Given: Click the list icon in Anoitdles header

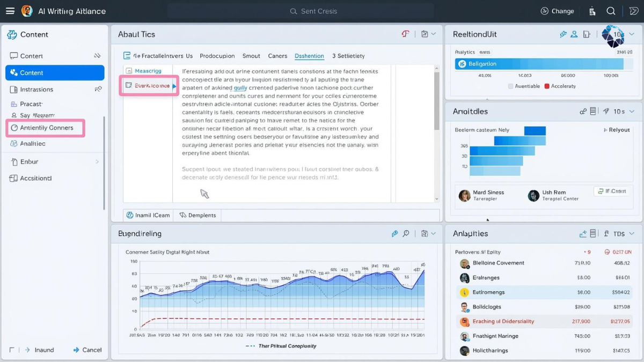Looking at the screenshot, I should click(x=593, y=111).
